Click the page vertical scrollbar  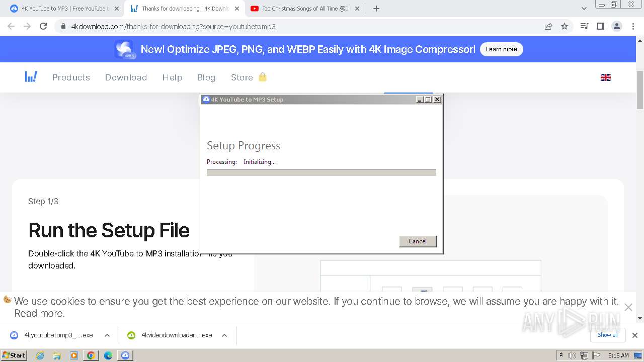point(640,90)
